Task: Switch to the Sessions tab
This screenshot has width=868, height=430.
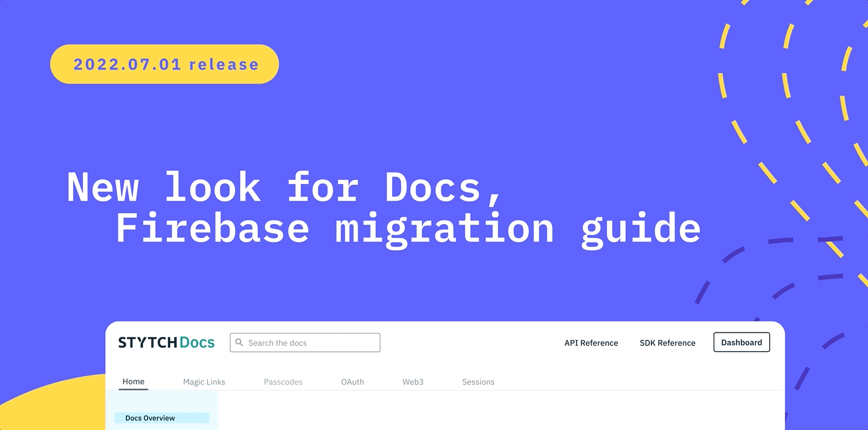Action: click(x=478, y=382)
